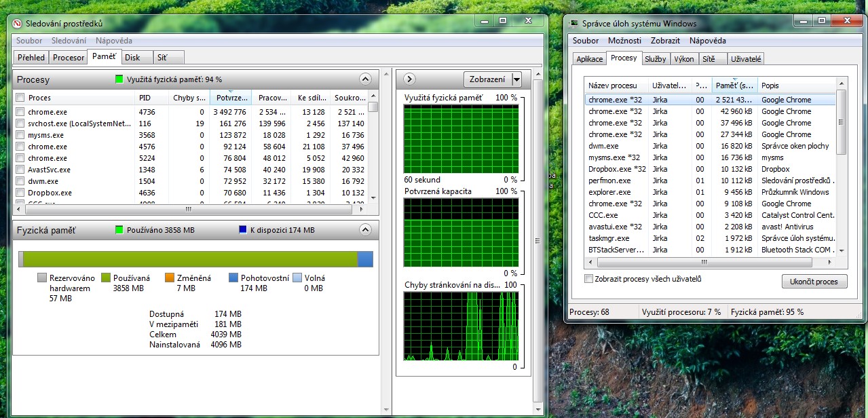Sort Task Manager by Název procesu column
The image size is (868, 418).
pos(616,85)
